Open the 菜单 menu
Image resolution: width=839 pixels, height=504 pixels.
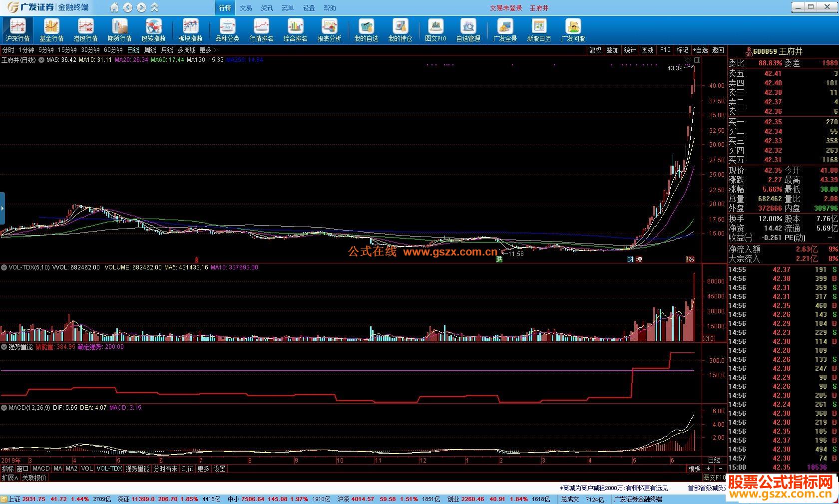pyautogui.click(x=288, y=8)
